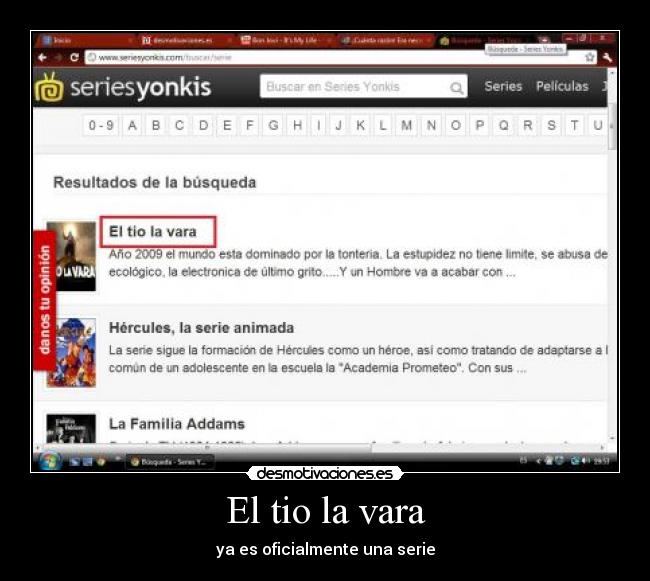Reload the Series Yonkis page
650x581 pixels.
[x=74, y=57]
